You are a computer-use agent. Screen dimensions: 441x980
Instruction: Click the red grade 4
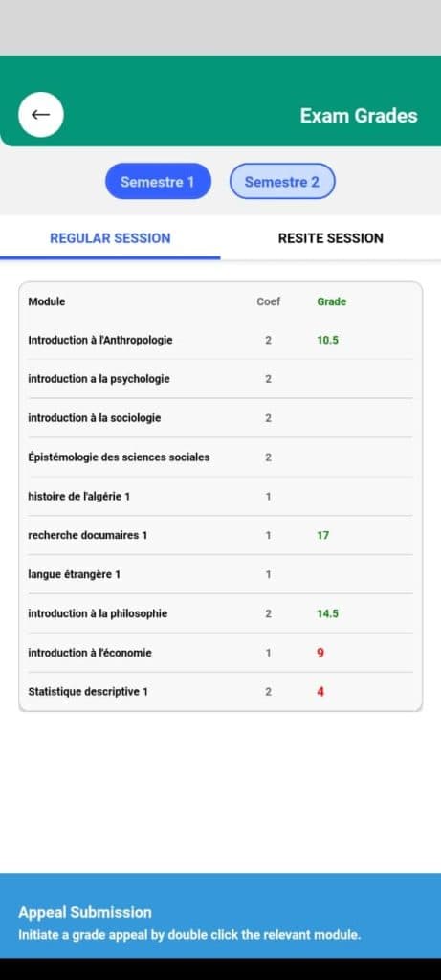320,692
